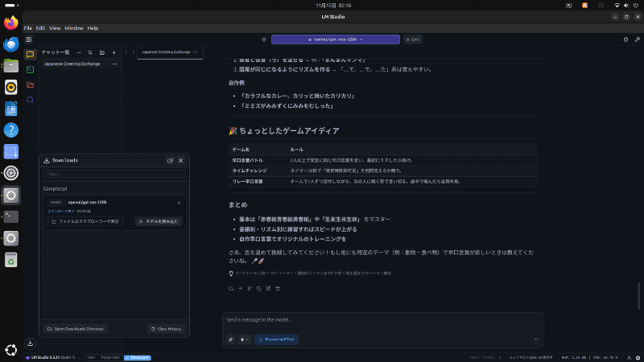Copy the assistant message
Screen dimensions: 644x362
[258, 289]
